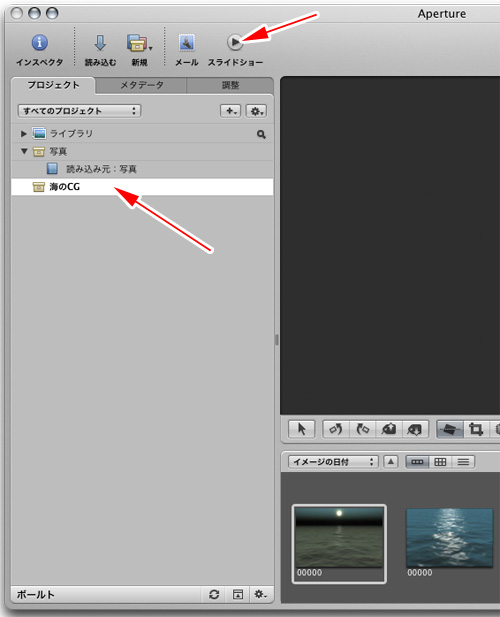Image resolution: width=500 pixels, height=617 pixels.
Task: Switch to the メタデータ tab
Action: point(142,85)
